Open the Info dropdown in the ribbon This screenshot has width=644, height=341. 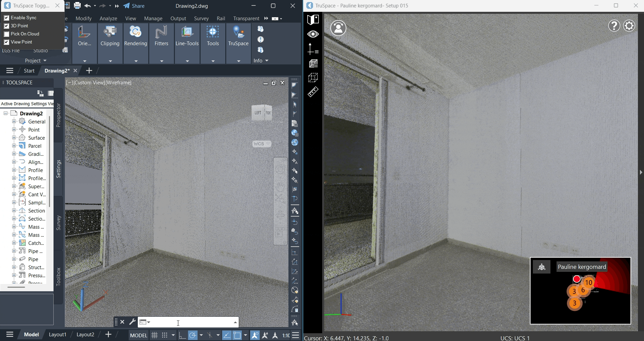pyautogui.click(x=260, y=60)
